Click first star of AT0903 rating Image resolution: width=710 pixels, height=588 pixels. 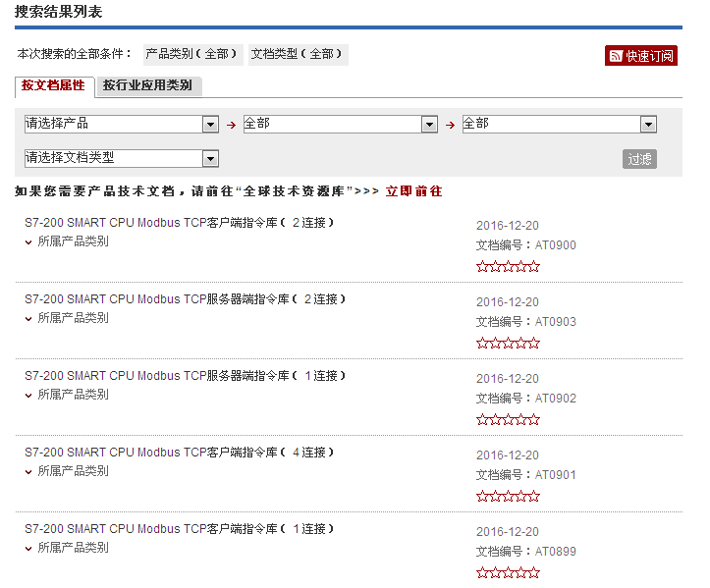482,344
